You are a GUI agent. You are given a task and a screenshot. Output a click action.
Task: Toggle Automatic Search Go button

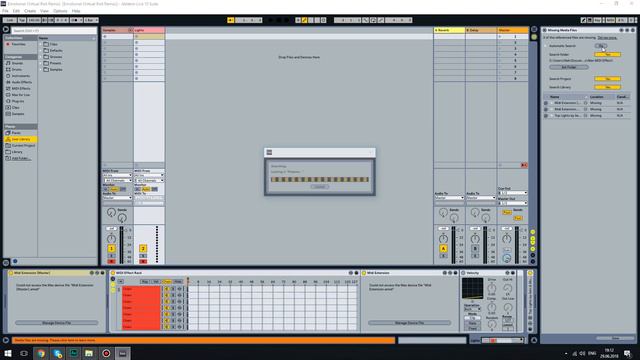600,46
